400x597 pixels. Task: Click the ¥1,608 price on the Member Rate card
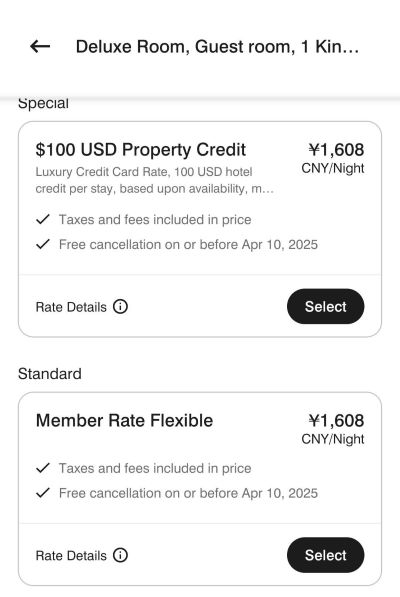[x=336, y=421]
